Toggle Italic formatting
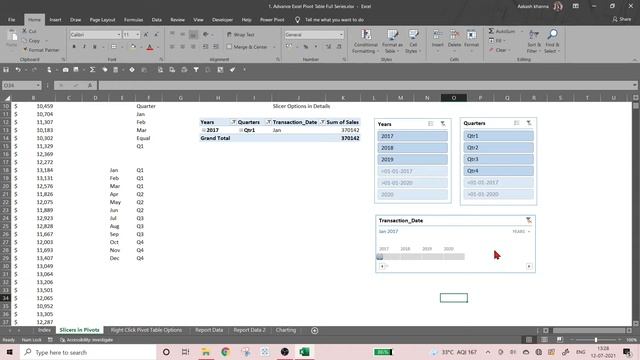The image size is (640, 360). coord(84,47)
